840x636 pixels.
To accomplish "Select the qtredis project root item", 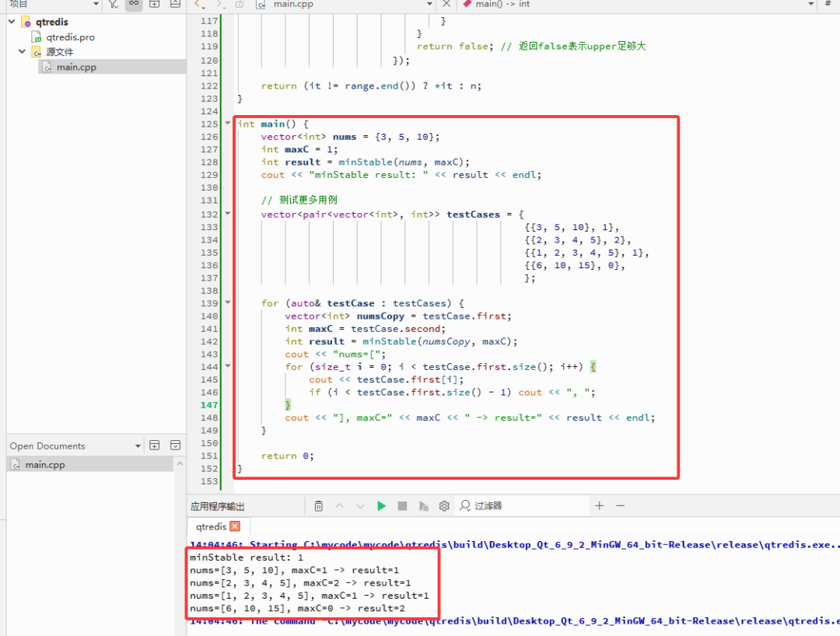I will point(52,22).
